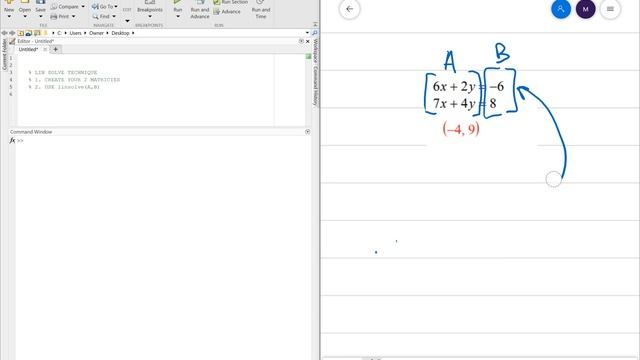Click Run and Time
The width and height of the screenshot is (640, 360).
[261, 9]
